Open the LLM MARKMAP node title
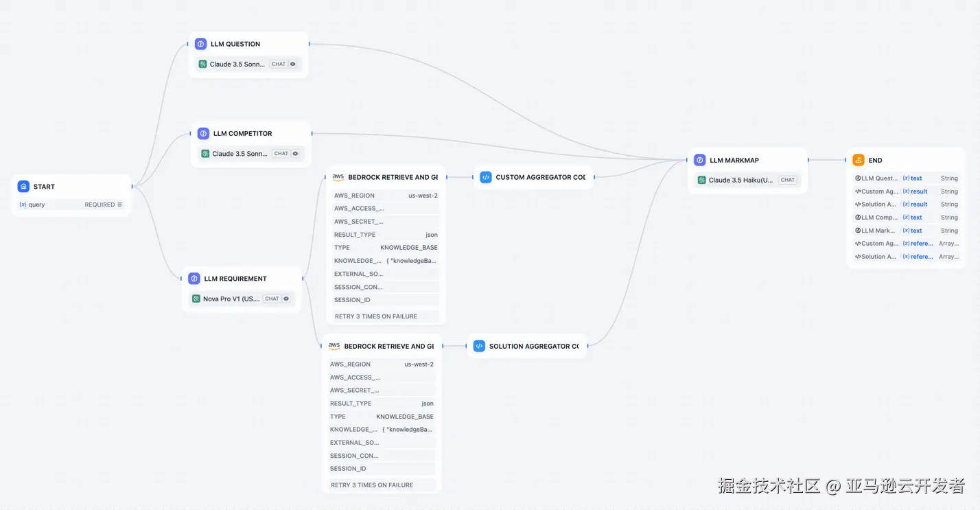Image resolution: width=980 pixels, height=510 pixels. click(x=734, y=160)
